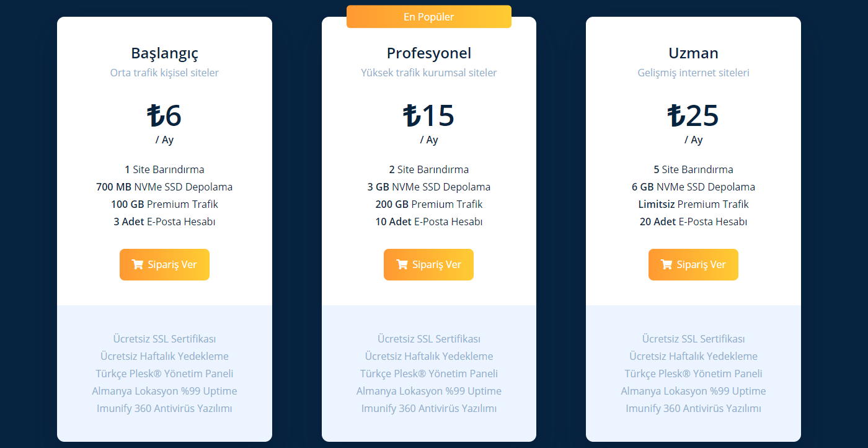Click Ücretsiz SSL Sertifikası in the Başlangıç card
This screenshot has width=868, height=448.
(x=164, y=339)
